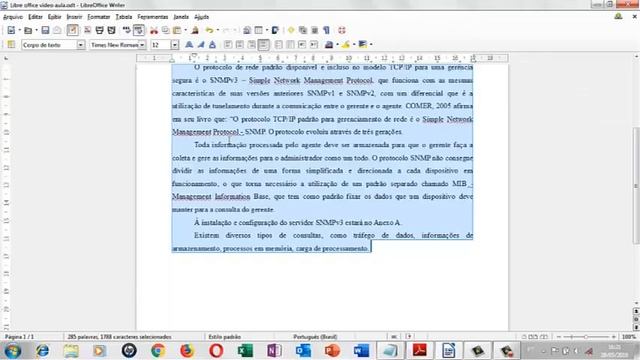Open the Times New Roman font dropdown arrow
Image resolution: width=640 pixels, height=360 pixels.
point(142,45)
